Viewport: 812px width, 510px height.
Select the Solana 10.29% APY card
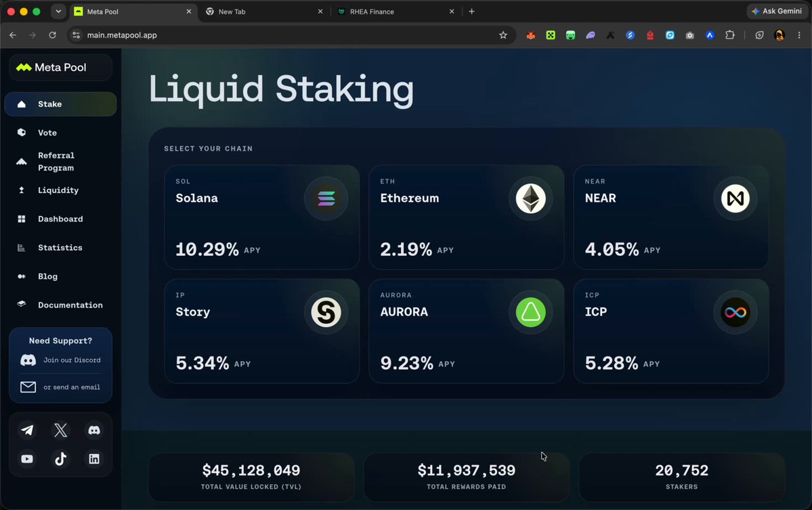(x=261, y=217)
